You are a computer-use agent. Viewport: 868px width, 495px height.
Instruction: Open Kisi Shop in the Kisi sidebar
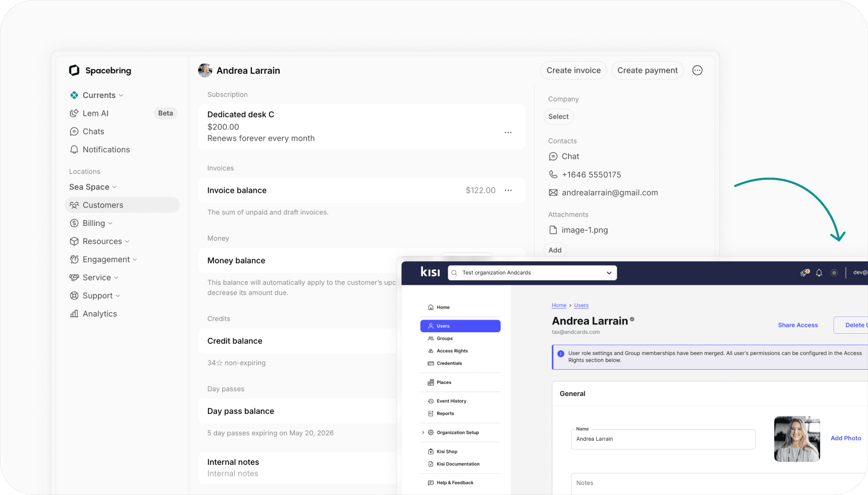[442, 452]
